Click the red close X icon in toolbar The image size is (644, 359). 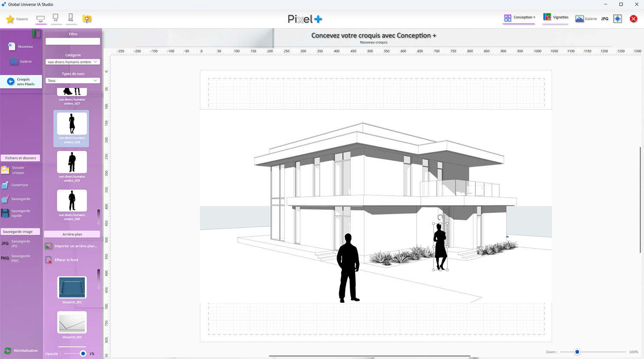(633, 19)
